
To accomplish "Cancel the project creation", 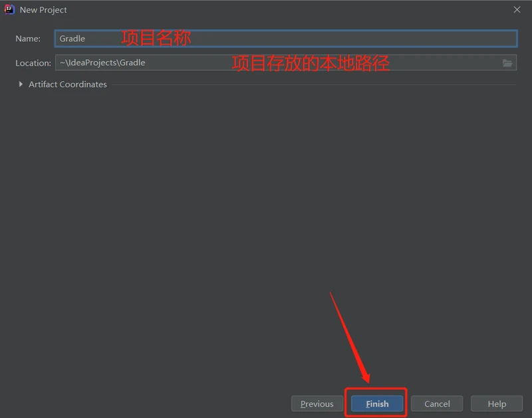I will click(x=437, y=403).
